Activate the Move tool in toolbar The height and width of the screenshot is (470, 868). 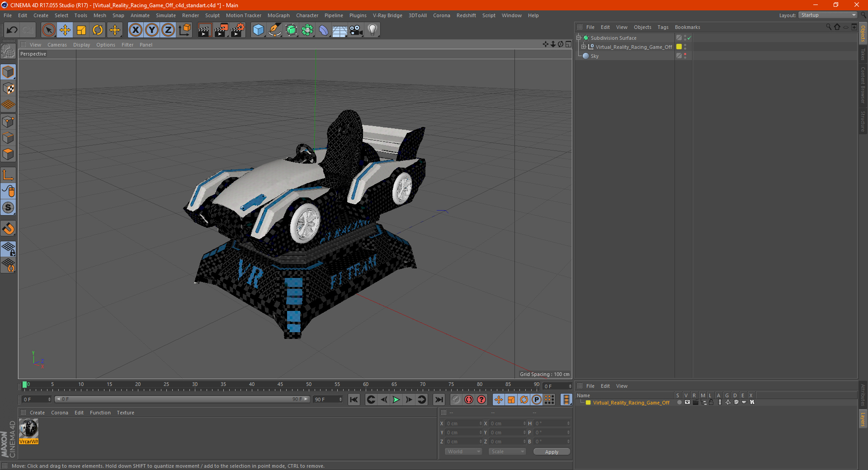[x=65, y=30]
